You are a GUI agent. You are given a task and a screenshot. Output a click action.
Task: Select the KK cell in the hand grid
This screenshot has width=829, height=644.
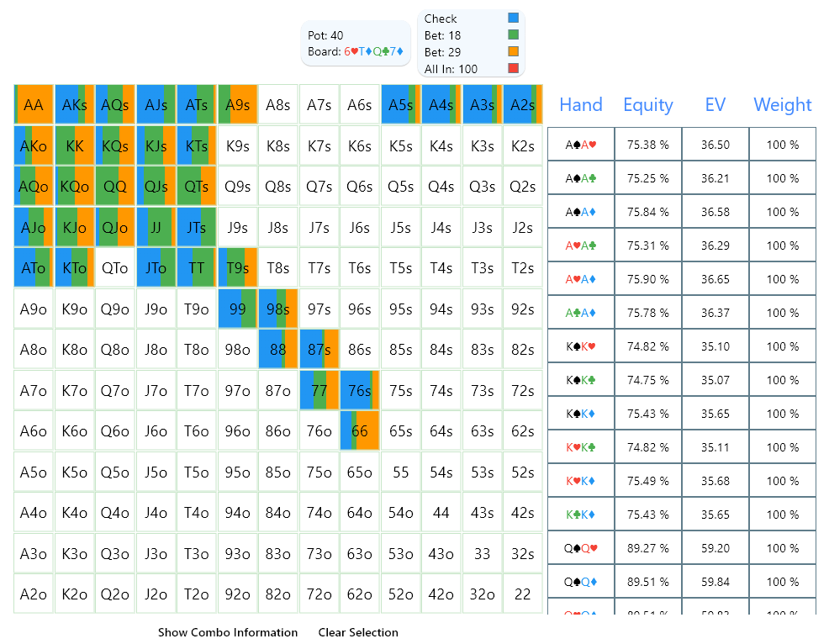(x=74, y=145)
